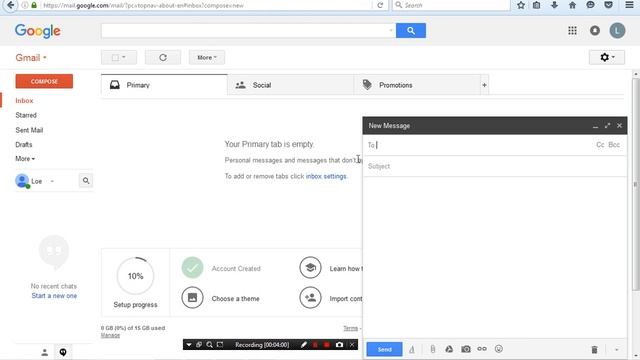
Task: Expand search options arrow in search box
Action: tap(391, 31)
